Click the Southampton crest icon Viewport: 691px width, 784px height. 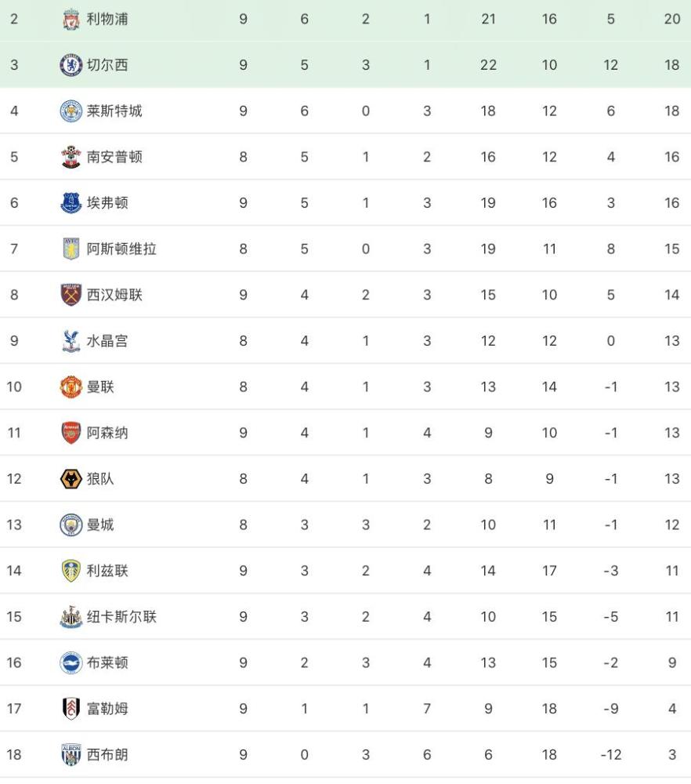[x=71, y=157]
